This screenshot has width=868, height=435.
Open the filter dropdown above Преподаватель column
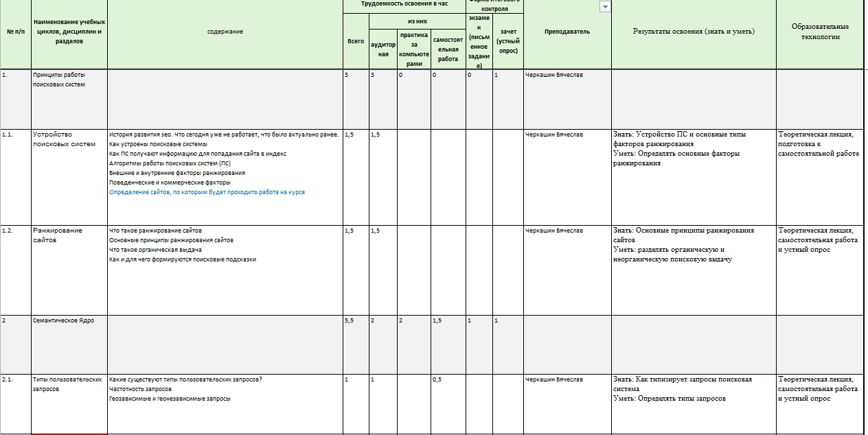click(x=605, y=6)
